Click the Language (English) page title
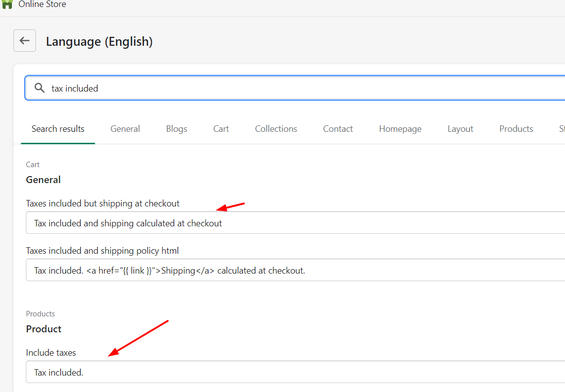The width and height of the screenshot is (565, 392). click(x=99, y=42)
